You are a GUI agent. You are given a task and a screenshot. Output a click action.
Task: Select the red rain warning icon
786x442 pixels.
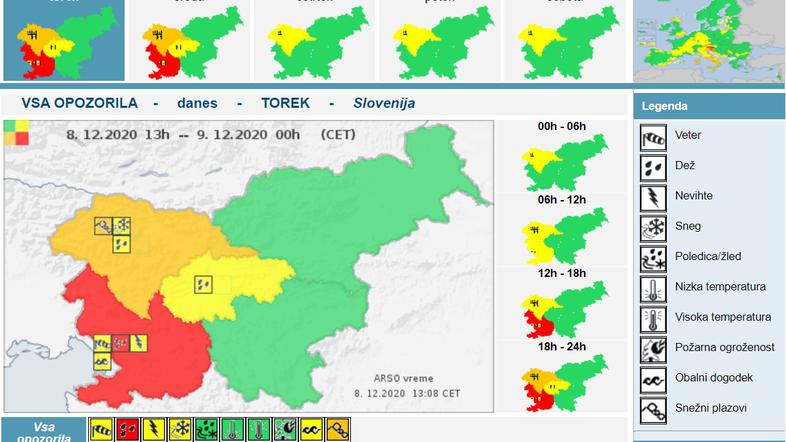(x=127, y=430)
